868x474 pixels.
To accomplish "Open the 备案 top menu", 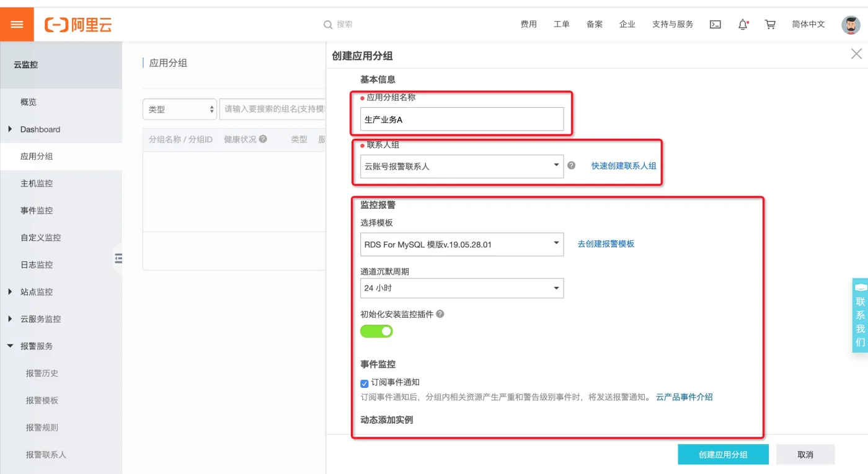I will click(595, 24).
